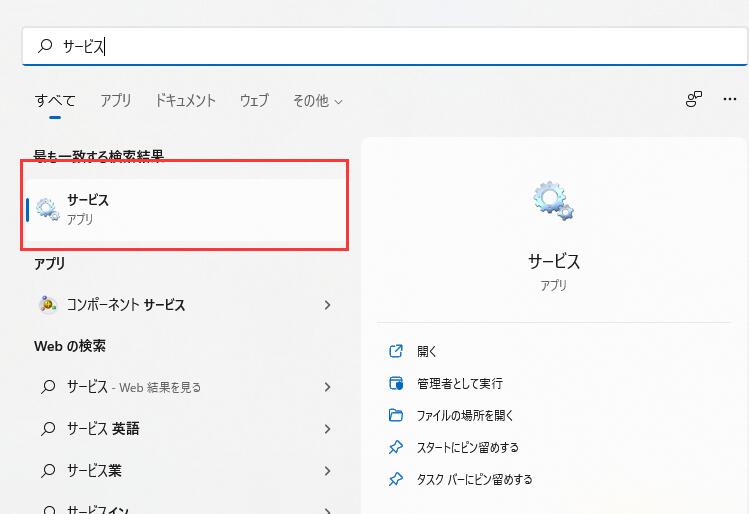
Task: Select the すべて tab
Action: pos(55,101)
